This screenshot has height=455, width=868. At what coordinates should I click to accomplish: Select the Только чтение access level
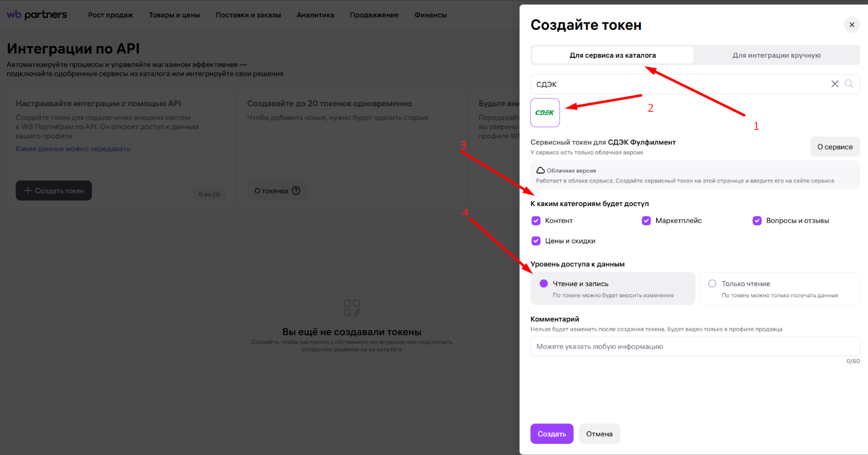(712, 284)
